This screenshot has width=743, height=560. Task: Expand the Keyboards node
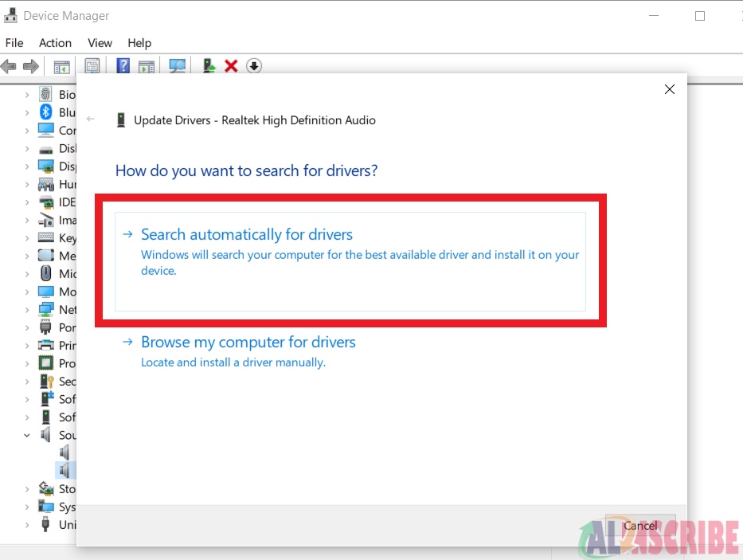pos(27,238)
